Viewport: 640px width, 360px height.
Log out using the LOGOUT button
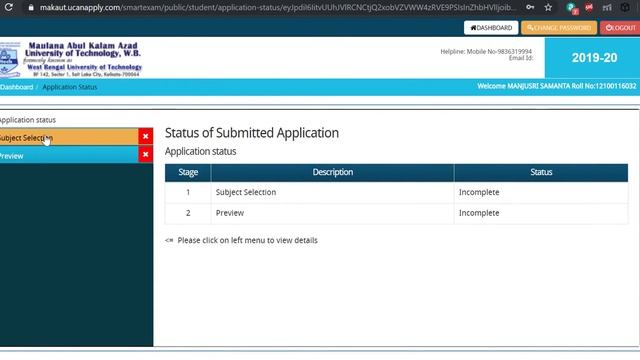[x=620, y=28]
